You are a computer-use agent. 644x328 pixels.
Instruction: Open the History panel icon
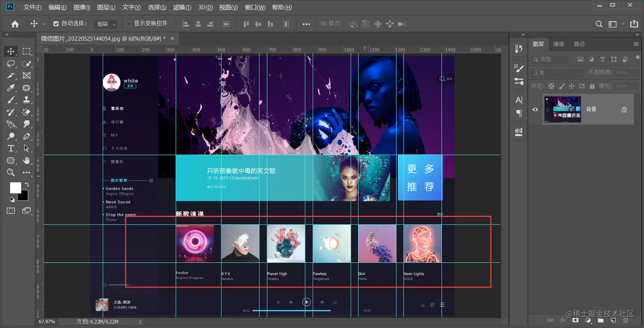pos(519,49)
